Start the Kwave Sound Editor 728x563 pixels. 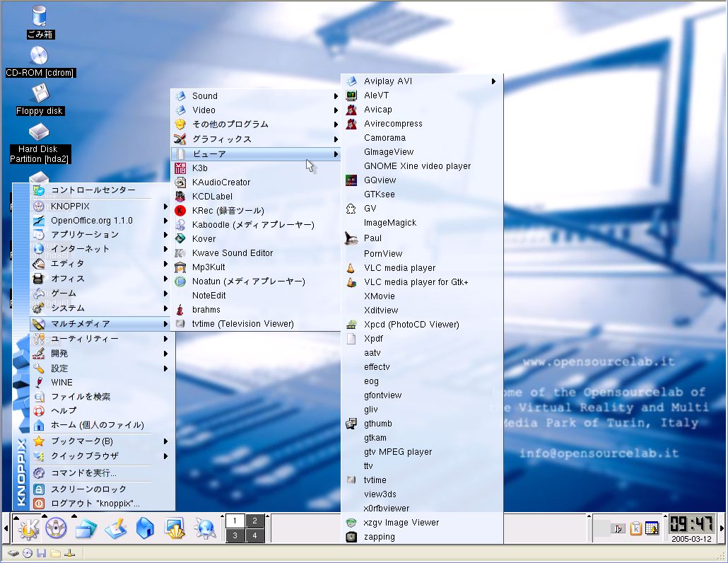(x=255, y=253)
